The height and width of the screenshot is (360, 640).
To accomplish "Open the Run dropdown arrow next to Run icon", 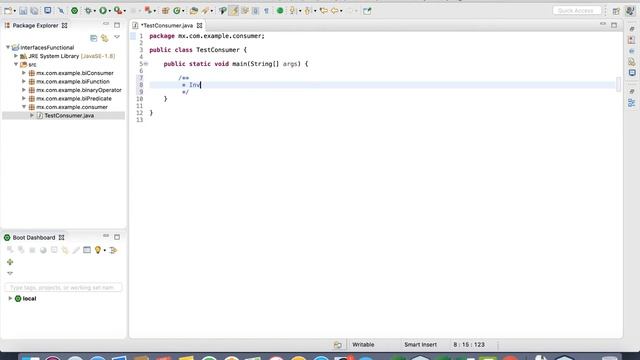I will point(110,11).
